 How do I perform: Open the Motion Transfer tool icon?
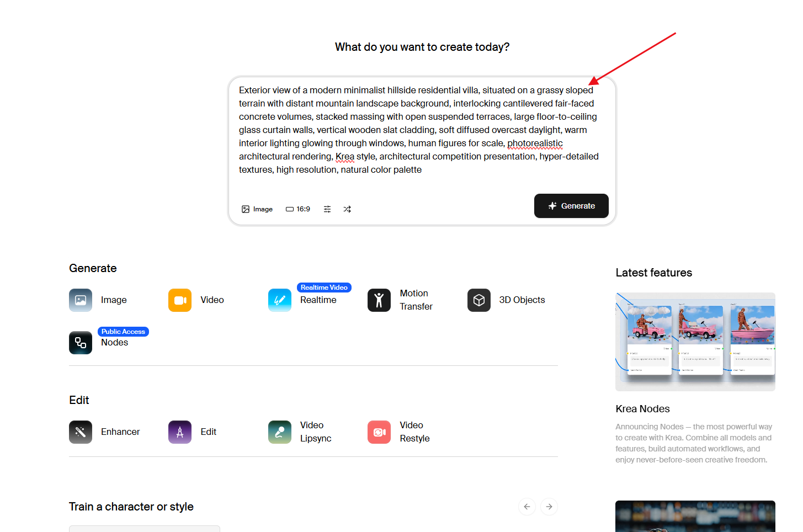[x=379, y=300]
